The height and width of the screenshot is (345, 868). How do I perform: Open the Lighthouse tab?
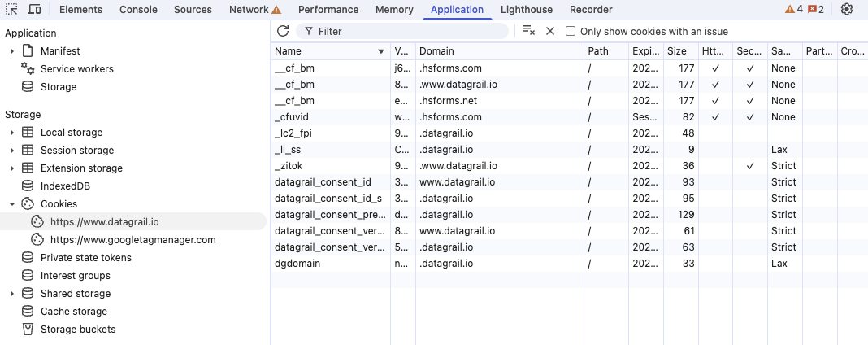point(526,10)
